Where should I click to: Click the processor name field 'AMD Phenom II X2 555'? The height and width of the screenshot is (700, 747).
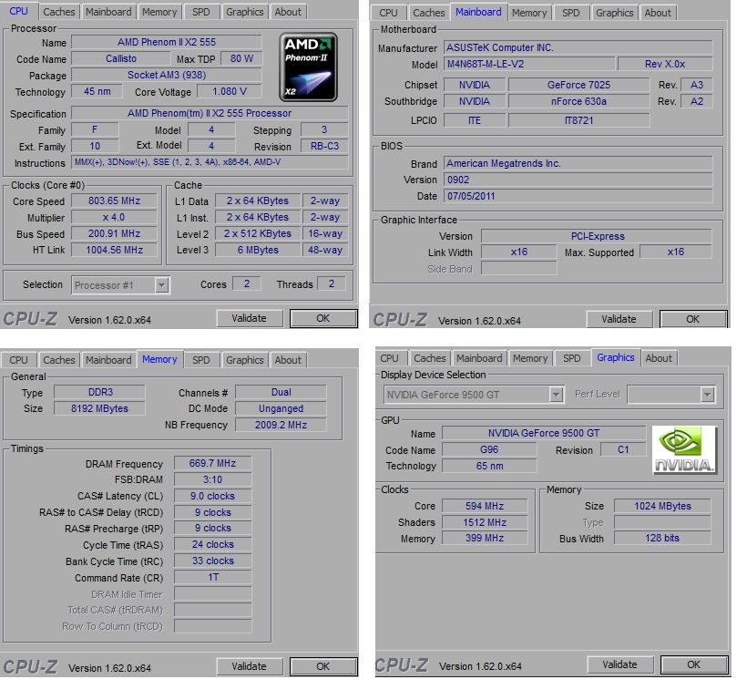tap(167, 42)
